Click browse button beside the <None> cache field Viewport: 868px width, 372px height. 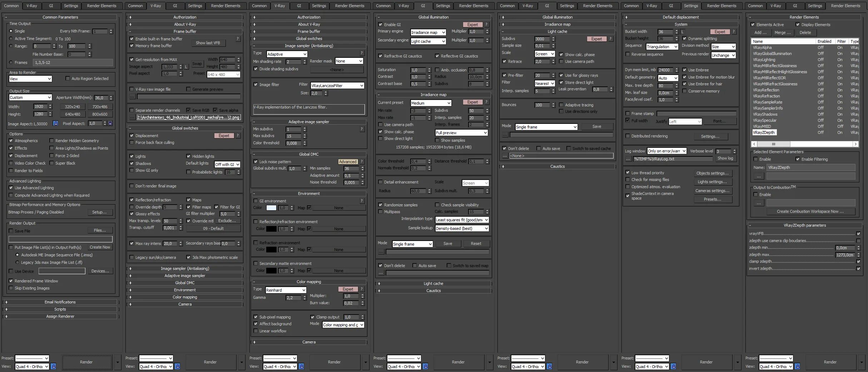505,156
